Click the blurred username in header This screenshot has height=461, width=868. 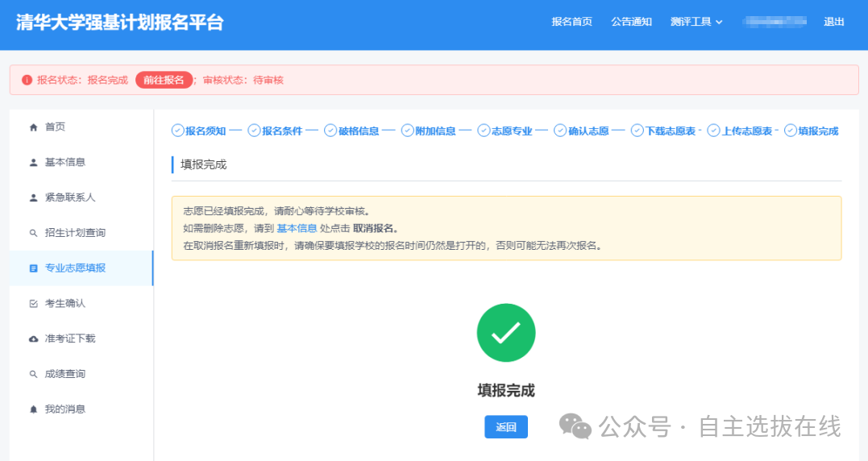775,22
